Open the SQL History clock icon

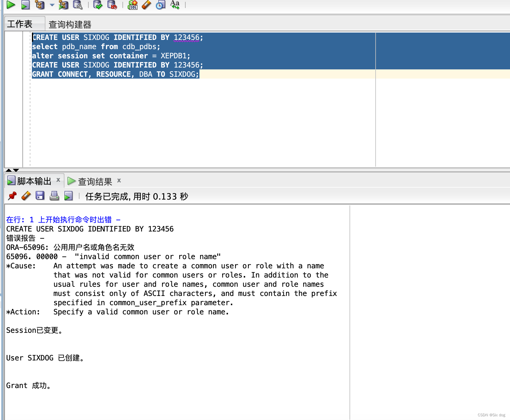(x=160, y=5)
